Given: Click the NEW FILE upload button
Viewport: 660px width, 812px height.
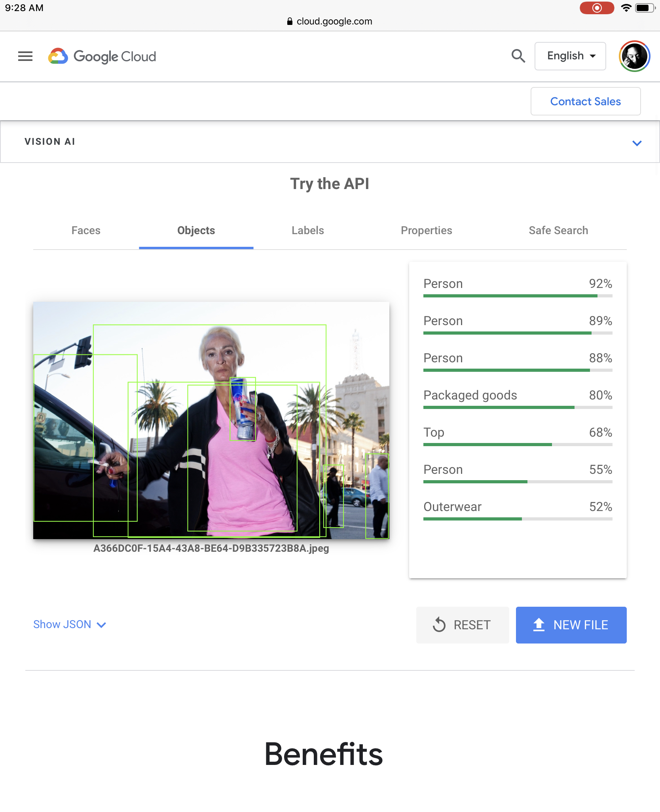Looking at the screenshot, I should tap(571, 625).
